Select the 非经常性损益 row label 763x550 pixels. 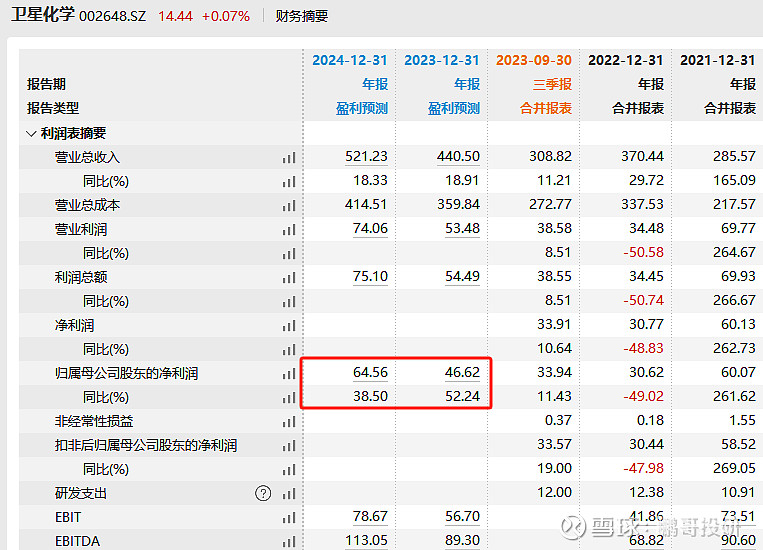coord(94,422)
